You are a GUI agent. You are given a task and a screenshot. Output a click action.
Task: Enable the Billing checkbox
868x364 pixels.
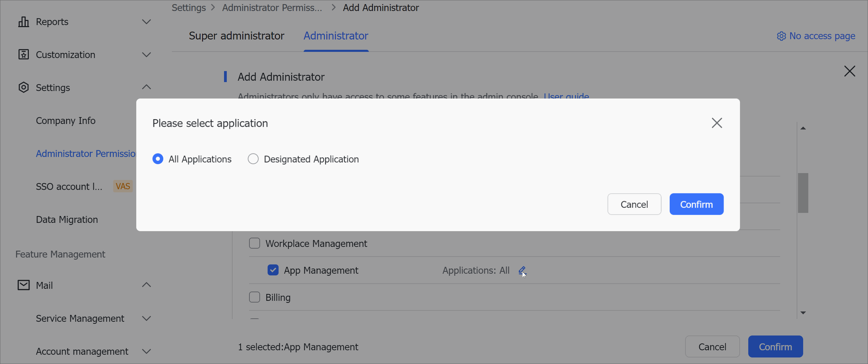pyautogui.click(x=254, y=297)
